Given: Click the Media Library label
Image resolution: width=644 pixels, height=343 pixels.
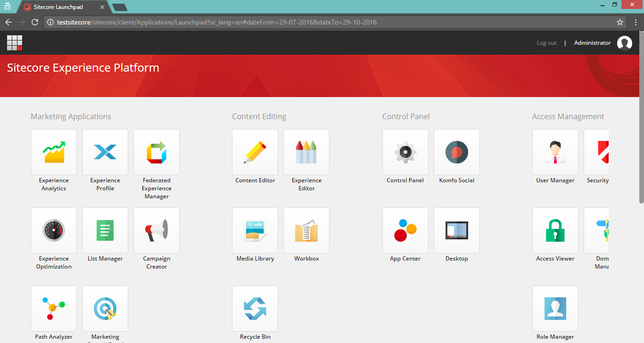Looking at the screenshot, I should tap(255, 259).
